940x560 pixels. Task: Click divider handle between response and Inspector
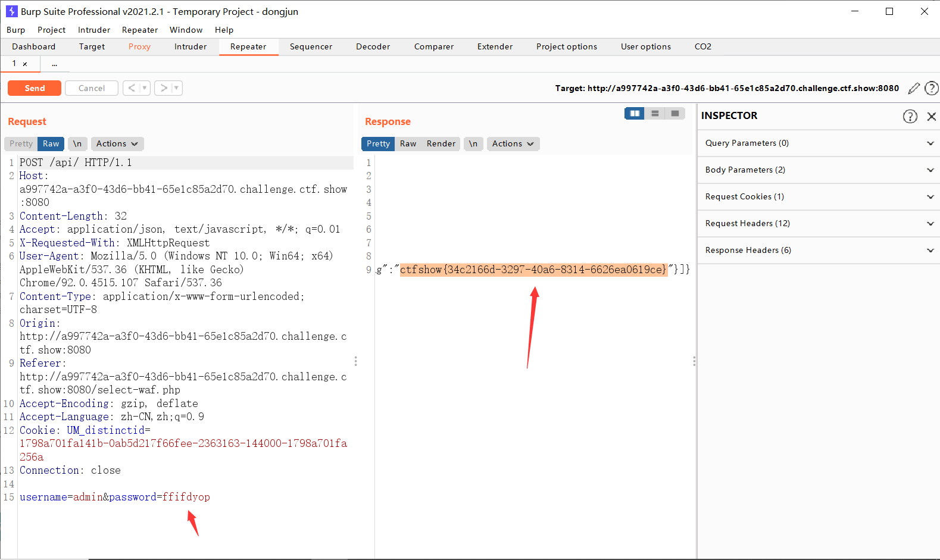(694, 361)
